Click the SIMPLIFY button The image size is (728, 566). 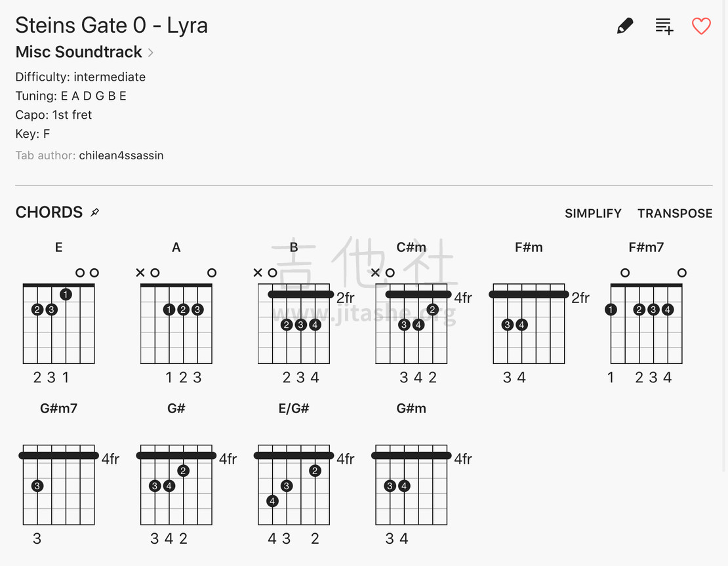click(x=593, y=213)
